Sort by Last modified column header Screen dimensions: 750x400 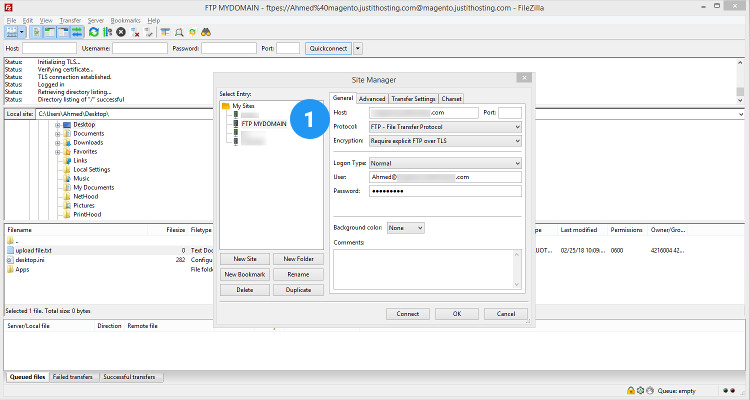pos(579,230)
